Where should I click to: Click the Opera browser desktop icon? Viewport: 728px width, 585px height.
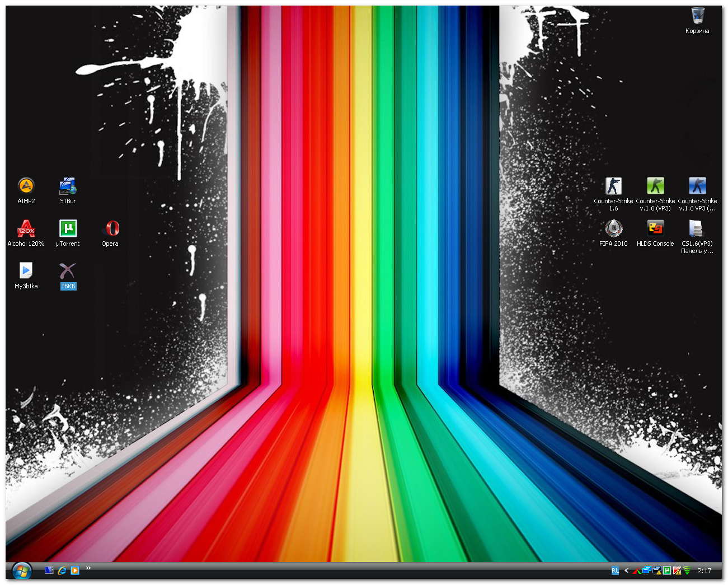pos(110,228)
